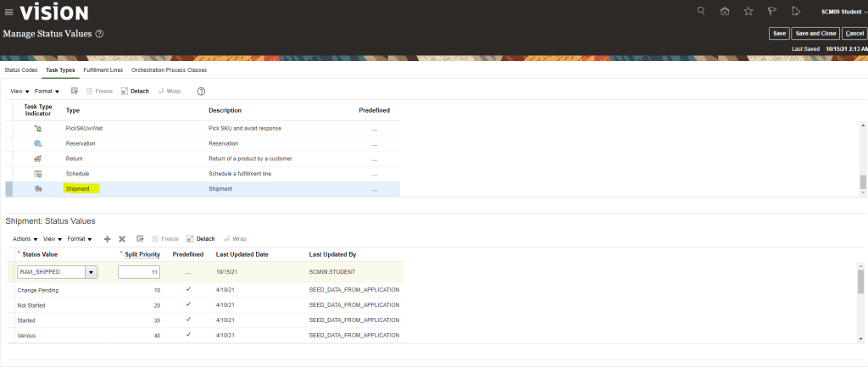
Task: Go to the Home icon
Action: click(x=724, y=11)
